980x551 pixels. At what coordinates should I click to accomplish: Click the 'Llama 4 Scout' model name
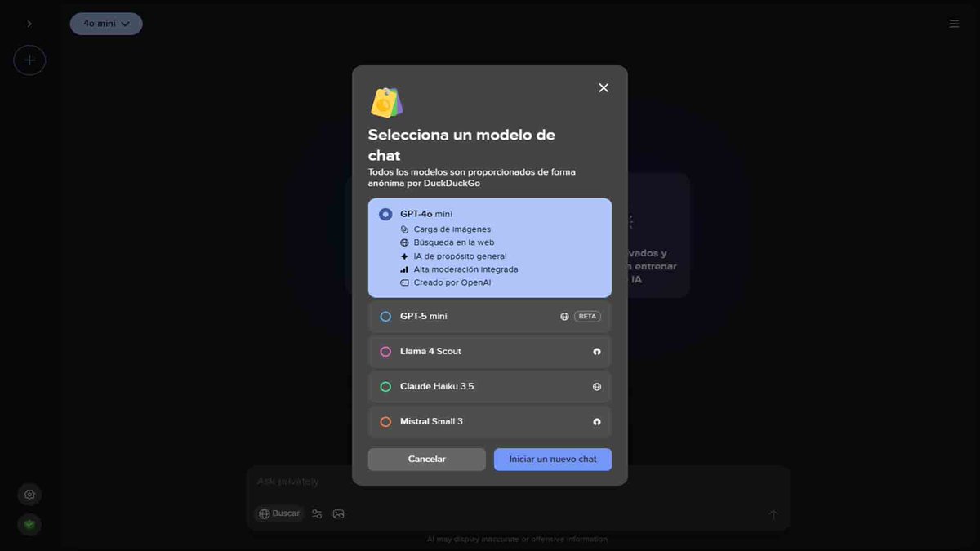[x=430, y=351]
